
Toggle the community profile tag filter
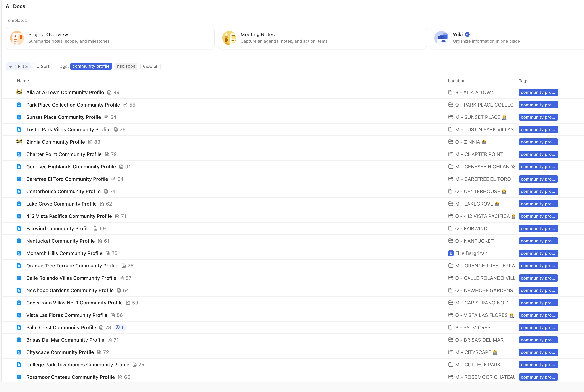pos(91,66)
